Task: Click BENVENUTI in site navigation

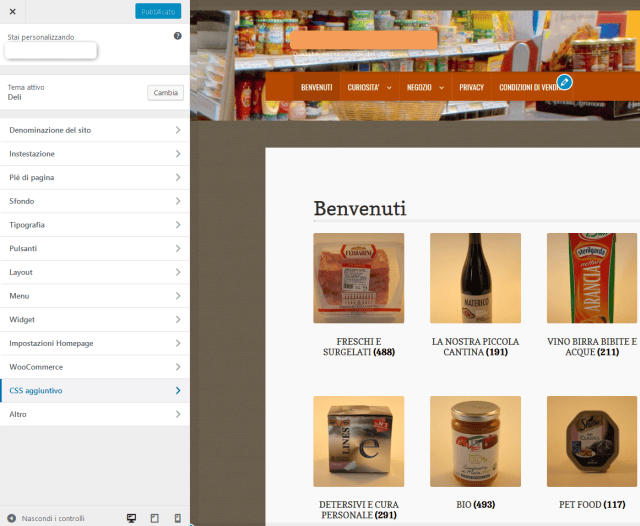Action: pyautogui.click(x=317, y=87)
